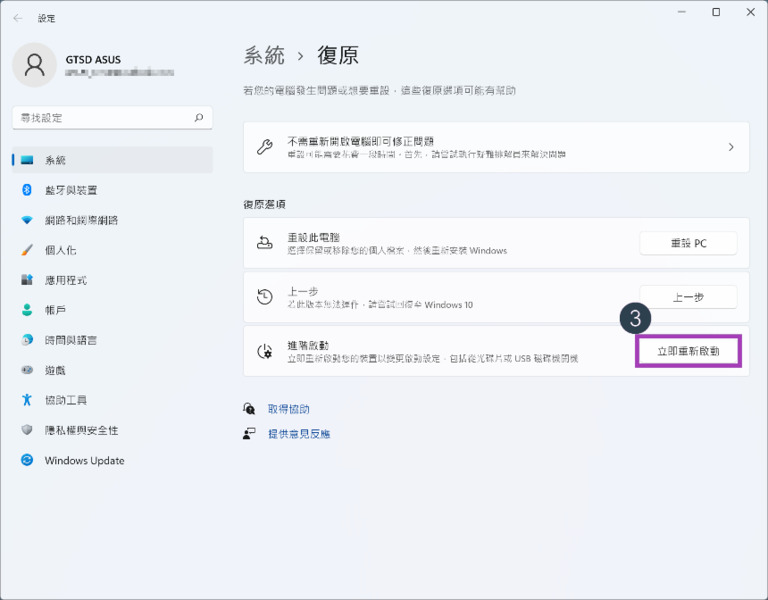Click the apps icon in the sidebar
The image size is (768, 600).
(27, 280)
